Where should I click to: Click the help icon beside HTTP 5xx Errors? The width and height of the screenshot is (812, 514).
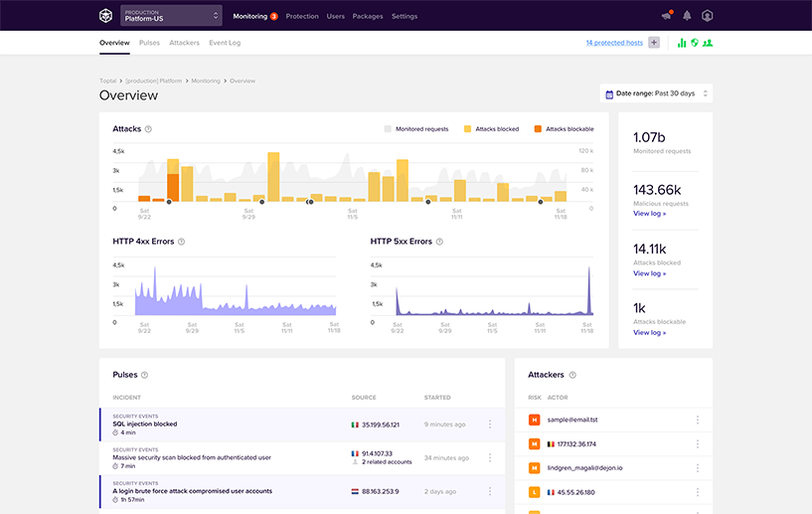tap(439, 242)
